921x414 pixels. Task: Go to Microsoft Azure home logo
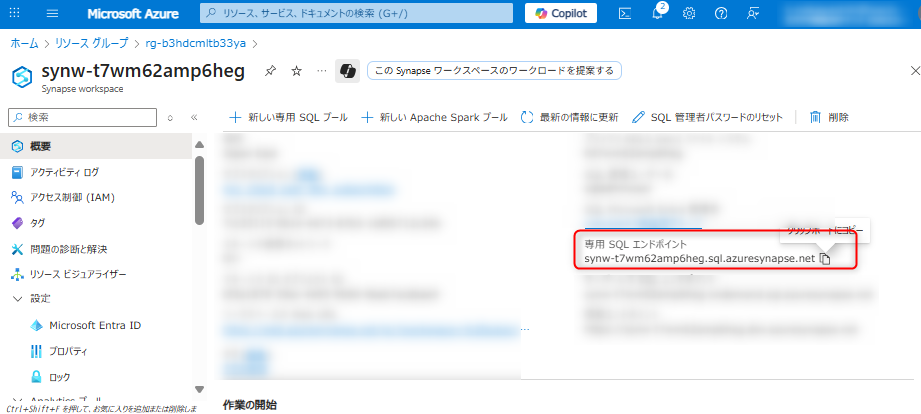point(133,14)
